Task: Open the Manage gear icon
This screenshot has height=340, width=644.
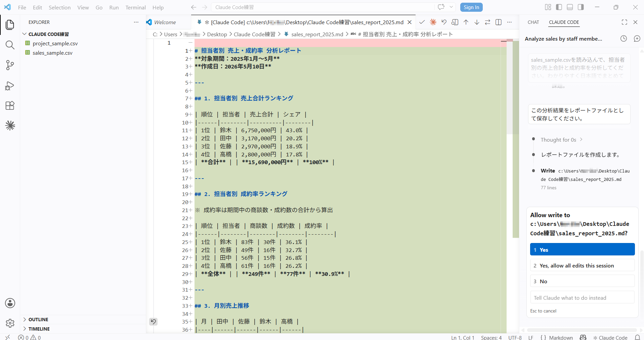Action: point(10,323)
